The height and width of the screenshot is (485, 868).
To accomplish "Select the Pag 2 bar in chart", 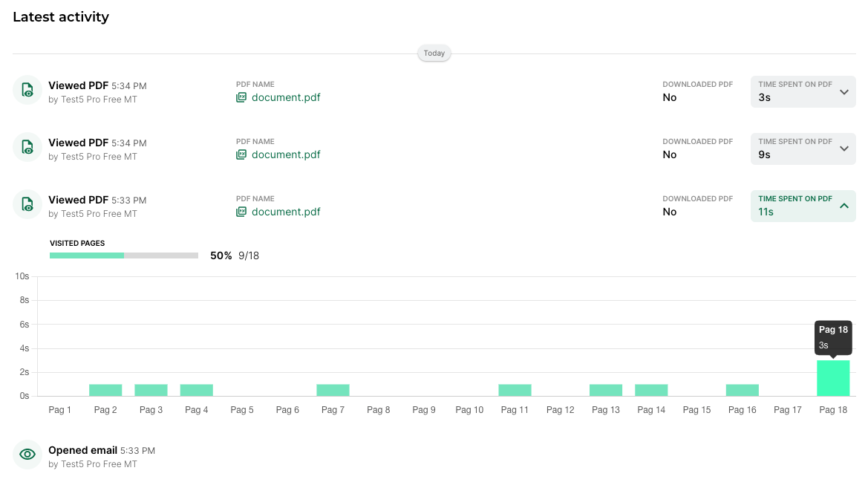I will click(105, 390).
